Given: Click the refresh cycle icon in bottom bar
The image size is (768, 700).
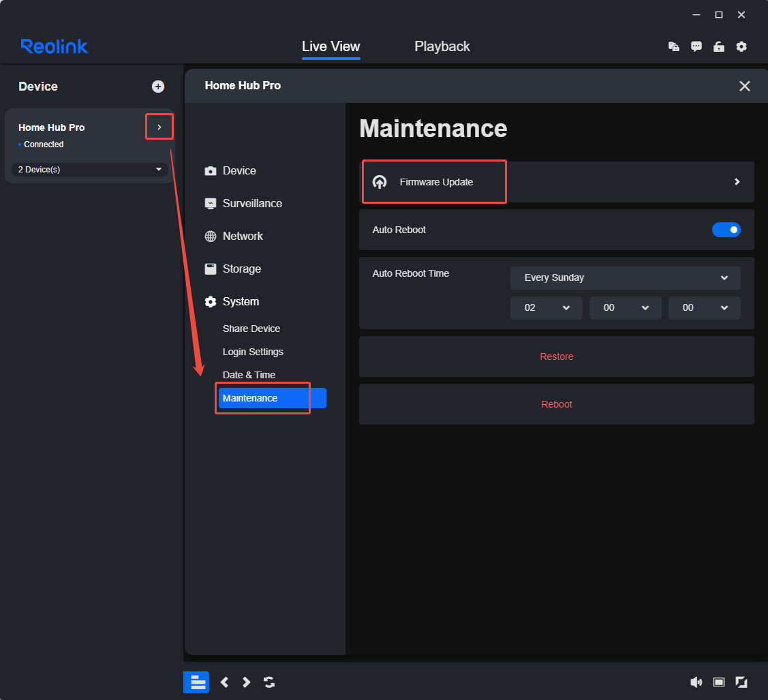Looking at the screenshot, I should click(x=269, y=682).
